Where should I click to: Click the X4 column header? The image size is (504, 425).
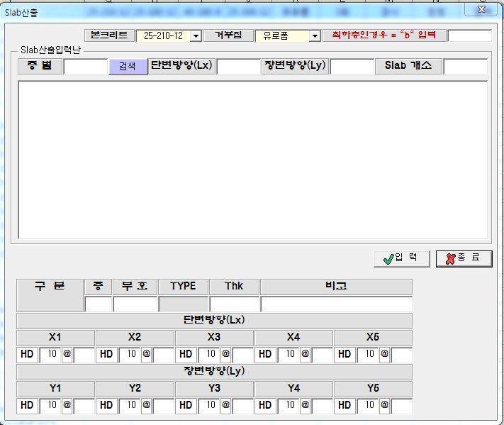(293, 338)
